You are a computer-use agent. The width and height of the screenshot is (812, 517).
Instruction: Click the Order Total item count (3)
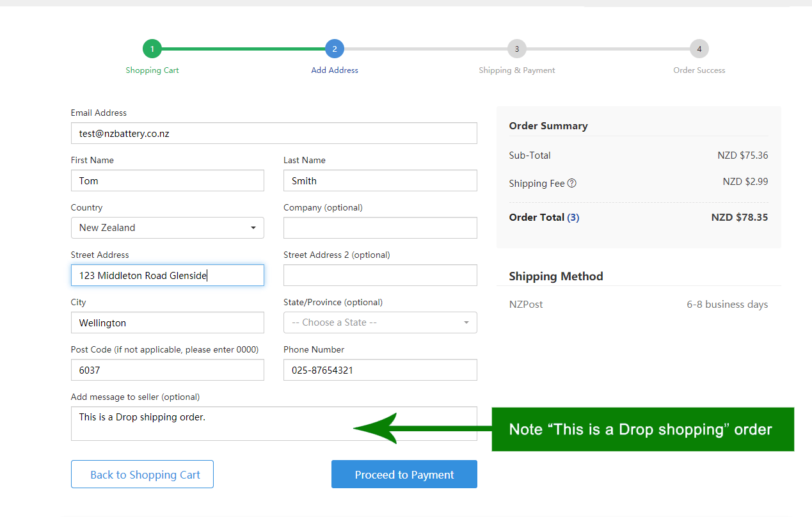(x=573, y=218)
